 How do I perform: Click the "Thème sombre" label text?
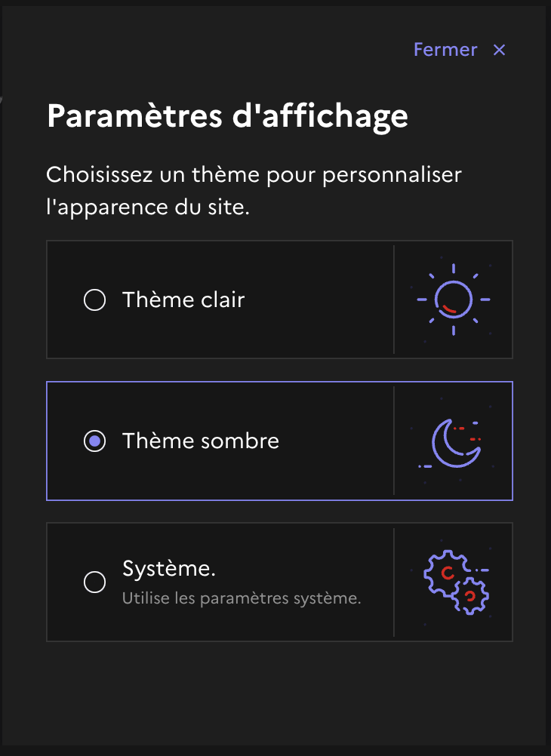(x=201, y=441)
